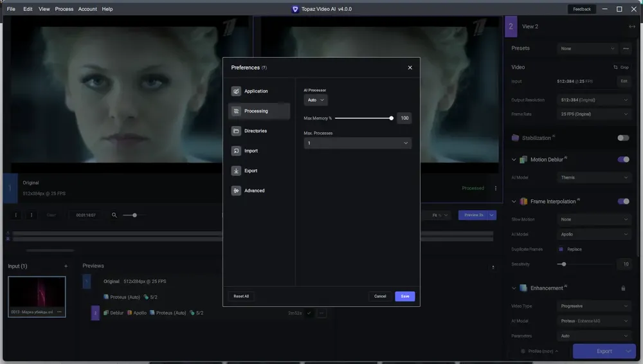643x364 pixels.
Task: Swap views with View 2 arrow icon
Action: (x=632, y=26)
